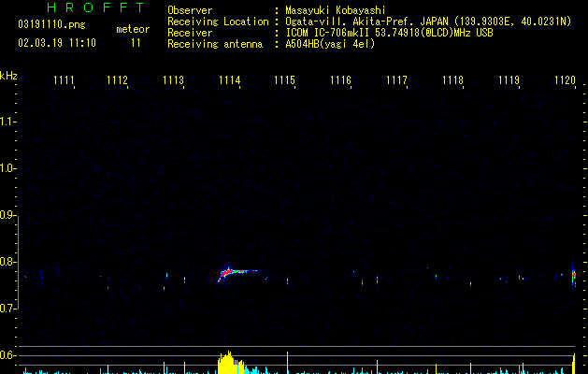Click the 1115 time axis marker
The width and height of the screenshot is (588, 374).
pyautogui.click(x=284, y=79)
